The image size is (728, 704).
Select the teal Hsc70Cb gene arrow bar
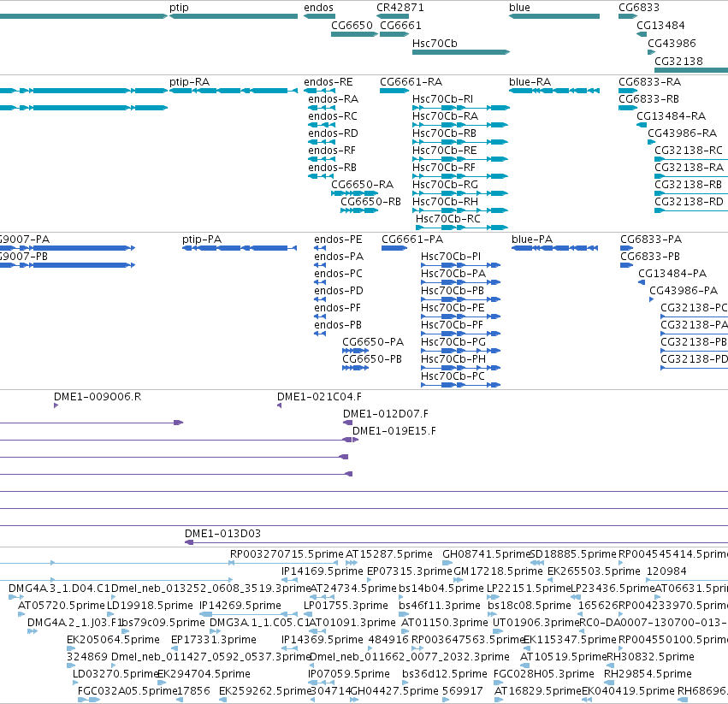click(x=461, y=52)
